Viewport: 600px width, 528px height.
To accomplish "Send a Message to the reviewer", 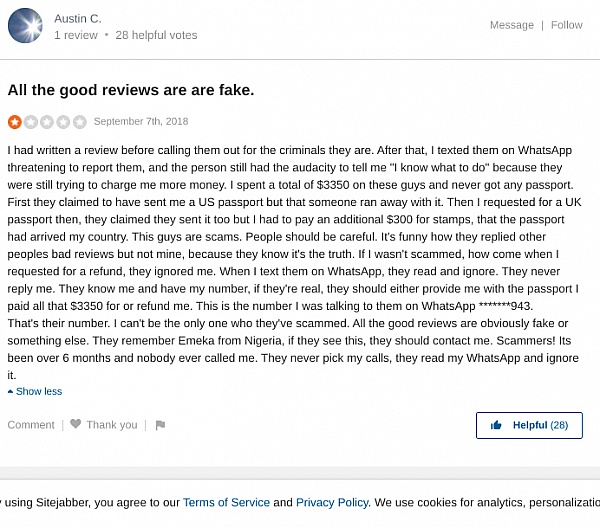I will (x=511, y=25).
